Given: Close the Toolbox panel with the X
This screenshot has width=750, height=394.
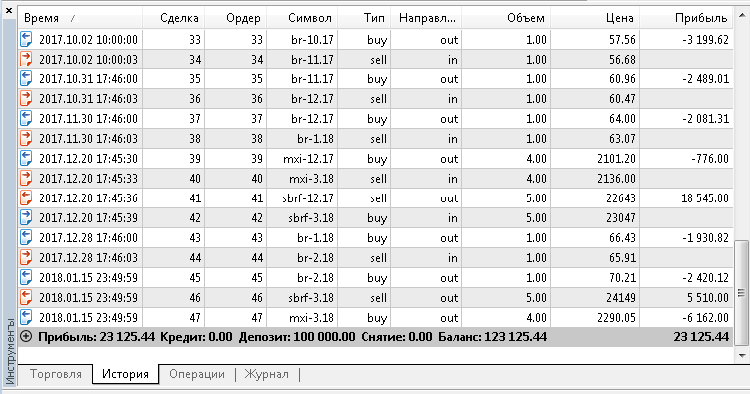Looking at the screenshot, I should (x=9, y=10).
